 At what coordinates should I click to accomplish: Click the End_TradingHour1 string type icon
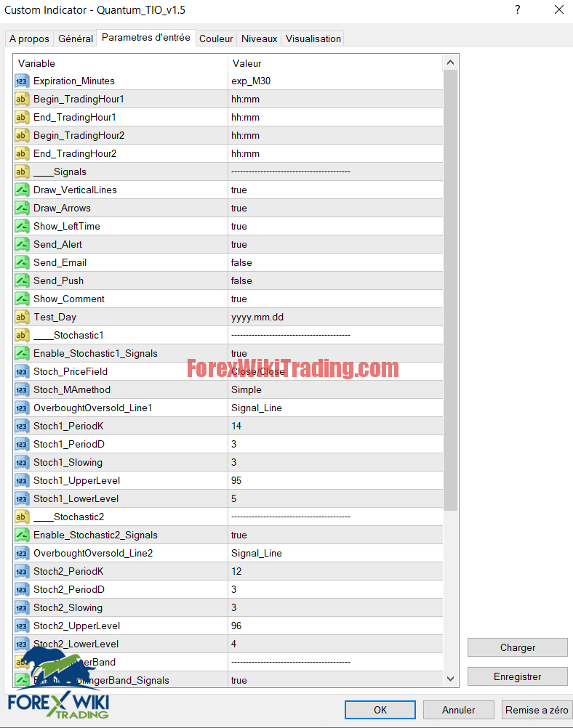point(22,118)
